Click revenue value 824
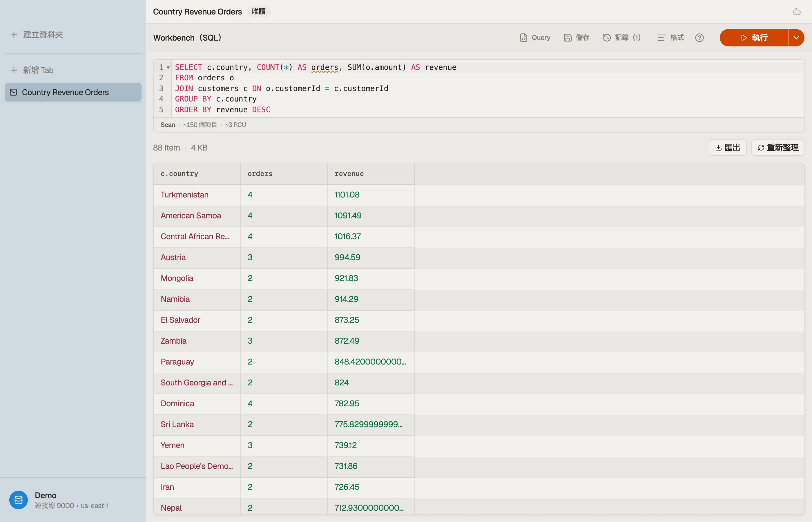Screen dimensions: 812x522 click(x=342, y=383)
